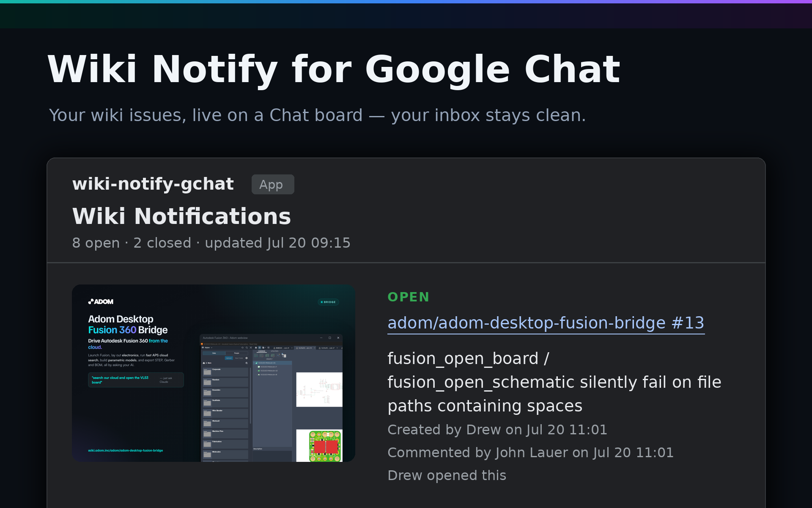Click the ADOM logo in the preview
Screen dimensions: 812x508
[x=101, y=301]
